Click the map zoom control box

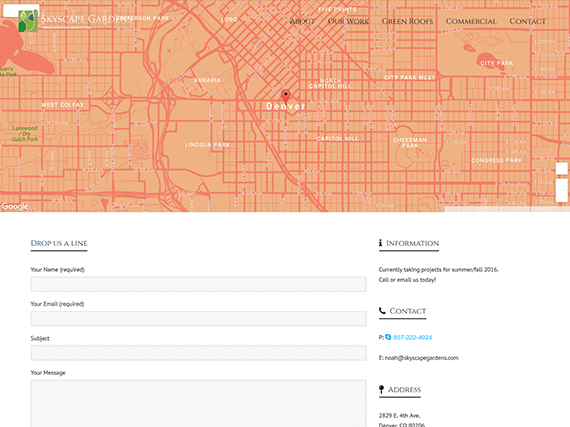[562, 190]
